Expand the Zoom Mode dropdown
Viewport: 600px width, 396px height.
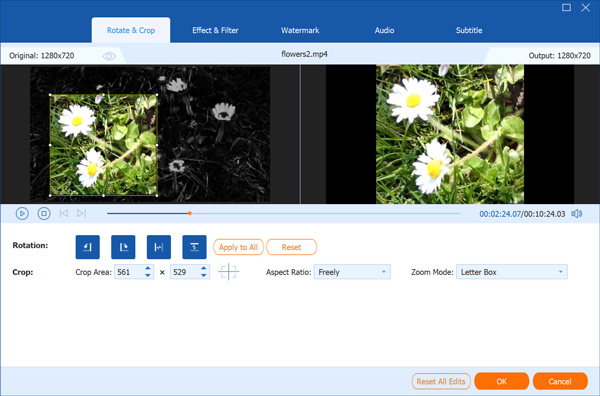[x=512, y=272]
